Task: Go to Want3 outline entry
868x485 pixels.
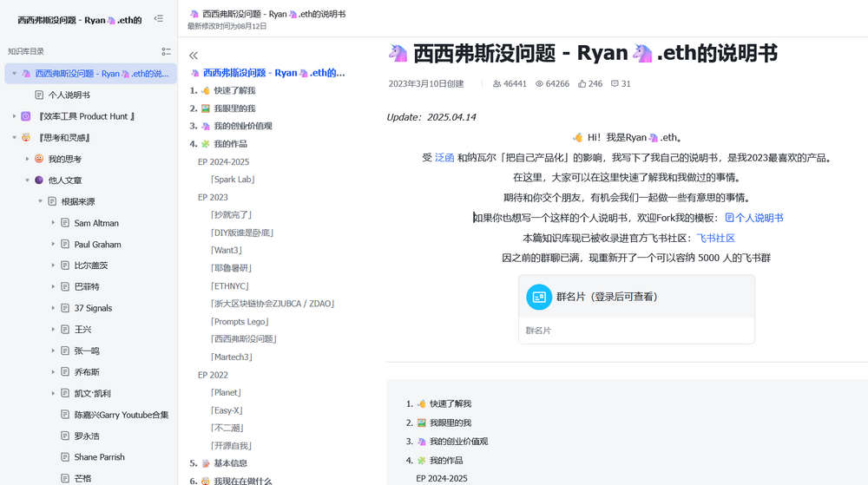Action: (227, 251)
